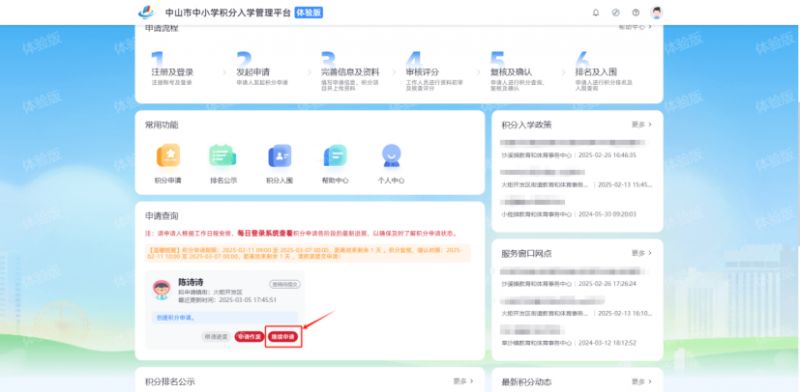Viewport: 800px width, 392px height.
Task: Click the orange reminder notice banner
Action: (x=308, y=253)
